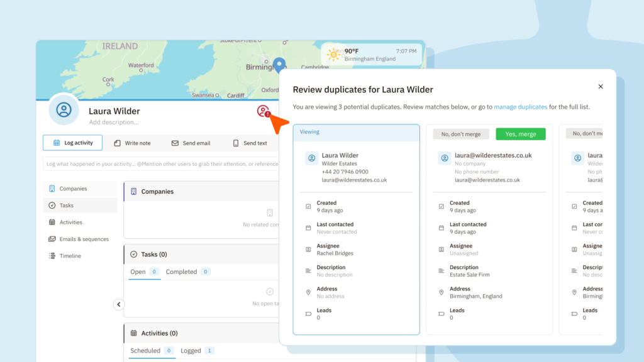The height and width of the screenshot is (362, 644).
Task: Switch to the Completed tasks tab
Action: tap(187, 271)
